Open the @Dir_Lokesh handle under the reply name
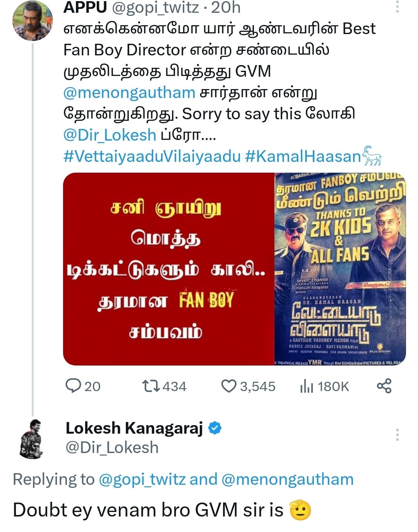Screen dimensions: 418x532 (112, 448)
